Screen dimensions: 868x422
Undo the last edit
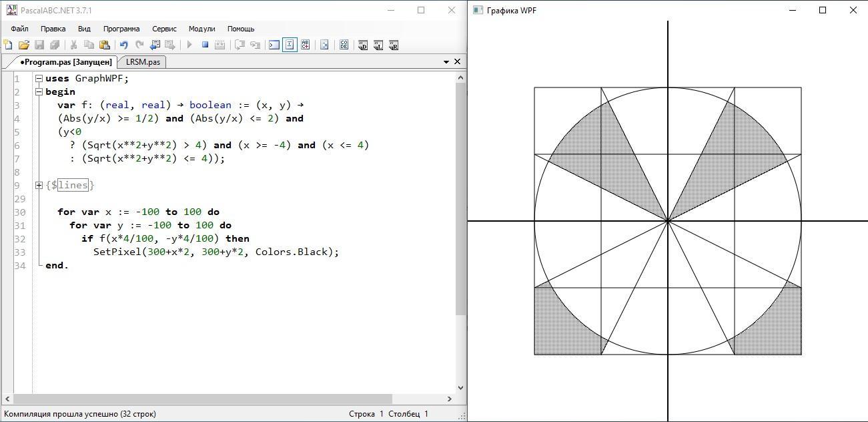[x=123, y=45]
